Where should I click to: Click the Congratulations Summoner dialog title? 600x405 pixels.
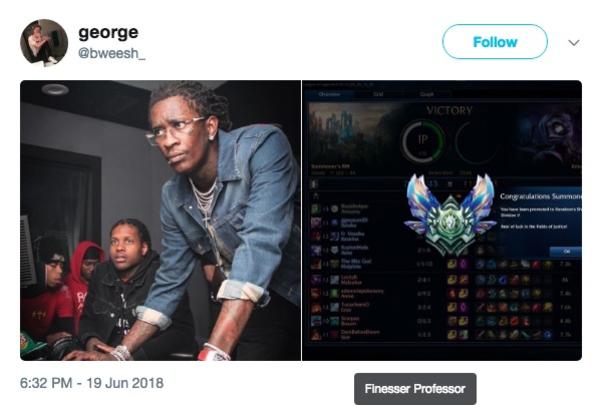click(540, 196)
